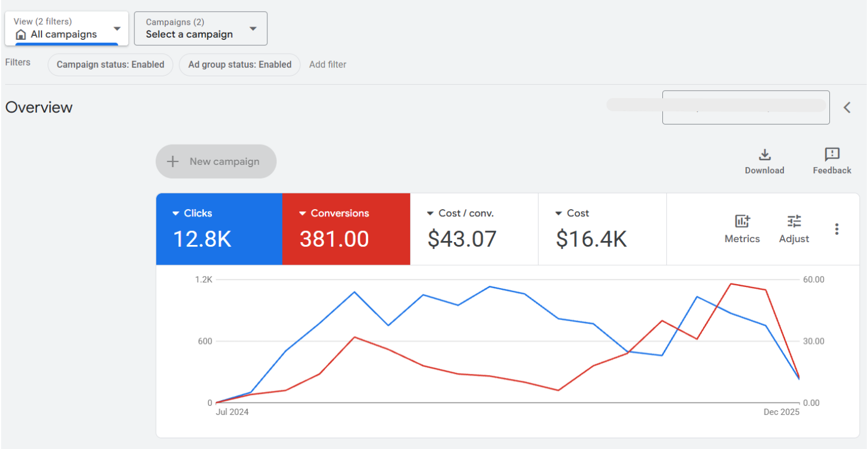
Task: Open the Select a campaign dropdown
Action: 201,28
